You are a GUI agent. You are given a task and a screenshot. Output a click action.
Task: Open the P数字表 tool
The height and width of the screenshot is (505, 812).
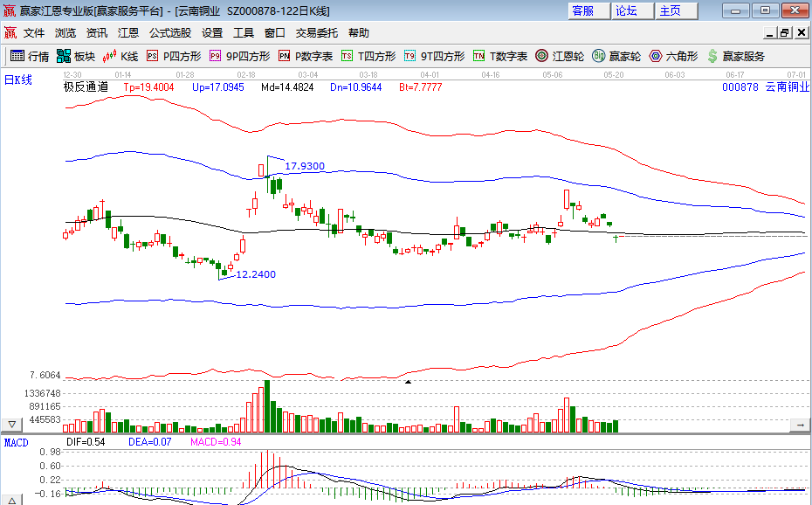306,56
